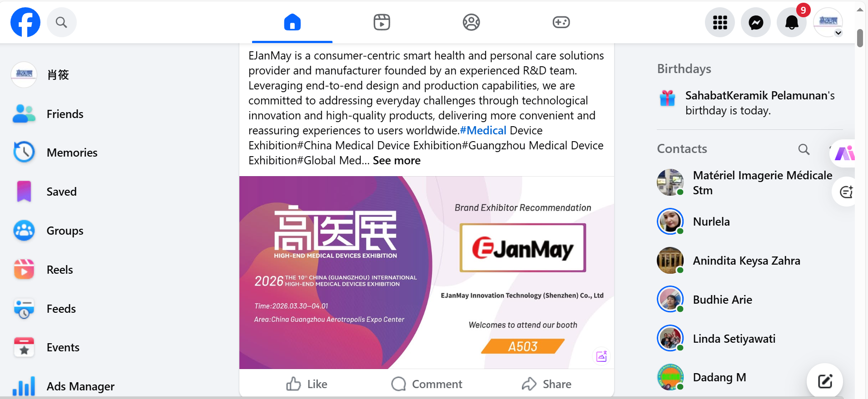Click the image edit icon on the post photo
Image resolution: width=868 pixels, height=399 pixels.
click(601, 356)
